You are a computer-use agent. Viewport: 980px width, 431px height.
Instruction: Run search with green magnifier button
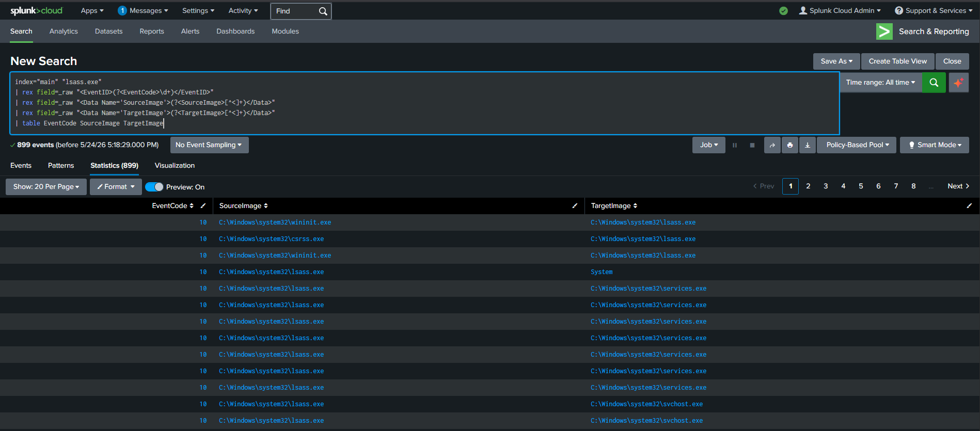click(934, 83)
